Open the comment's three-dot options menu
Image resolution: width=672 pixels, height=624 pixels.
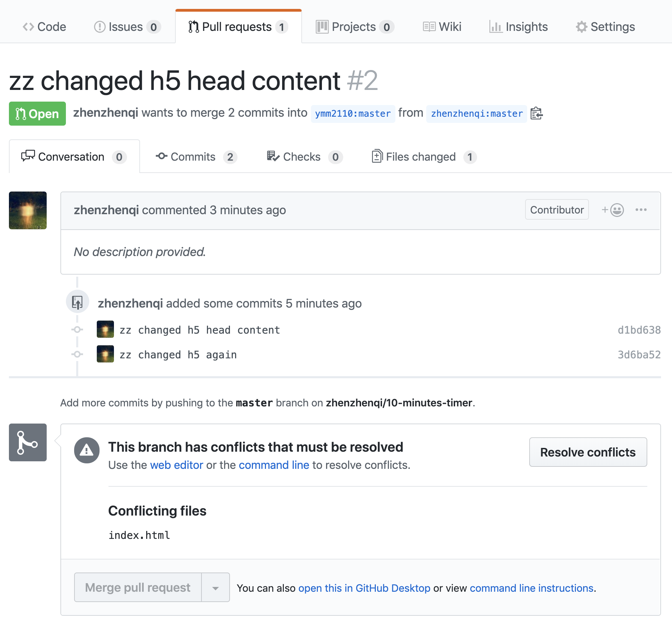pyautogui.click(x=641, y=210)
